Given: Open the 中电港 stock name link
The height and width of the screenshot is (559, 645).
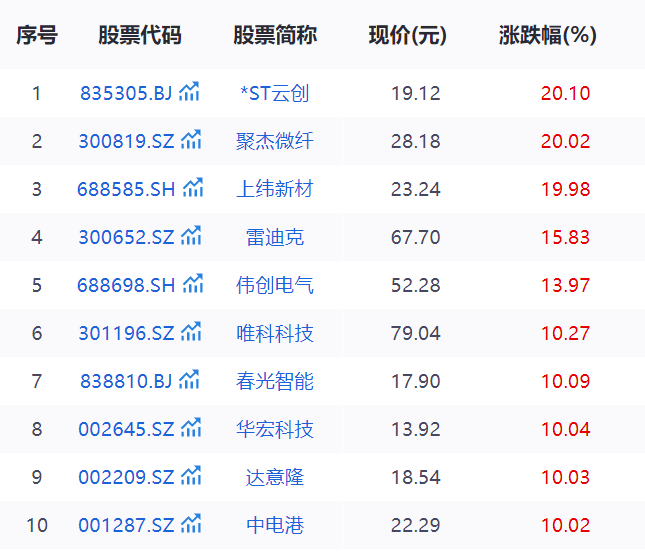Looking at the screenshot, I should 275,526.
